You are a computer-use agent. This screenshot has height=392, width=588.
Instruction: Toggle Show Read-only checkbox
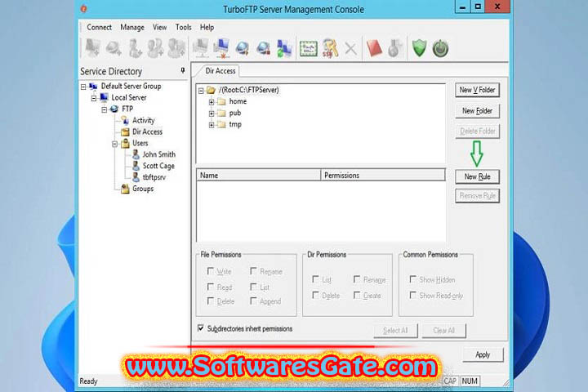pyautogui.click(x=413, y=295)
